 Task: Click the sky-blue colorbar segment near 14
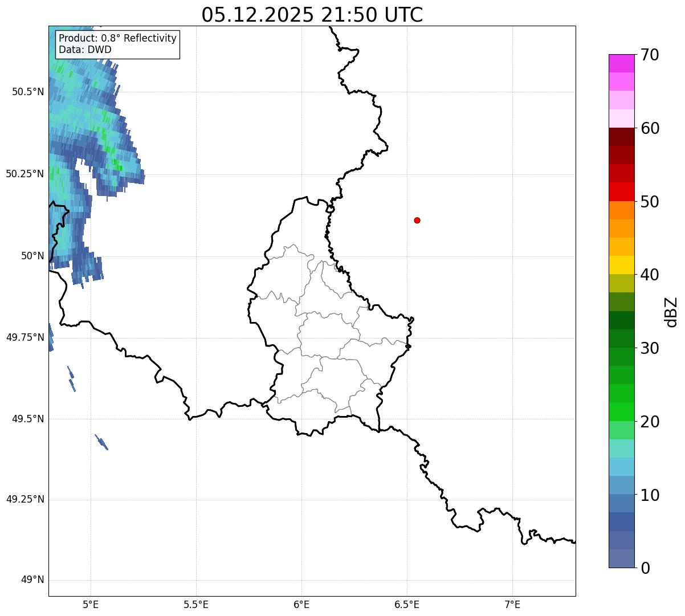[x=621, y=467]
